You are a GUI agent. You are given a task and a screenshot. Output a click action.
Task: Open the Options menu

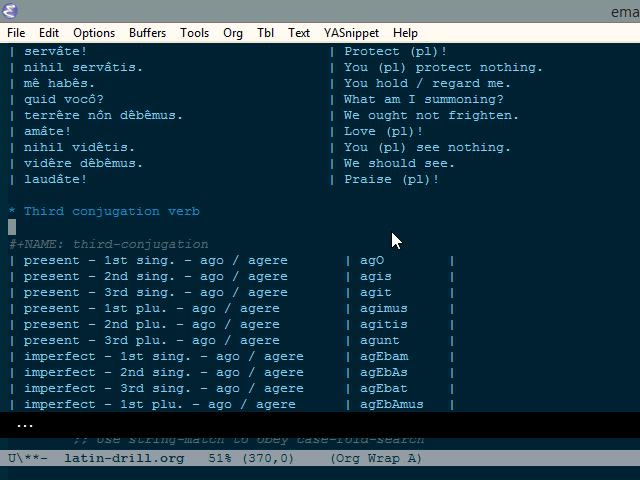[94, 33]
